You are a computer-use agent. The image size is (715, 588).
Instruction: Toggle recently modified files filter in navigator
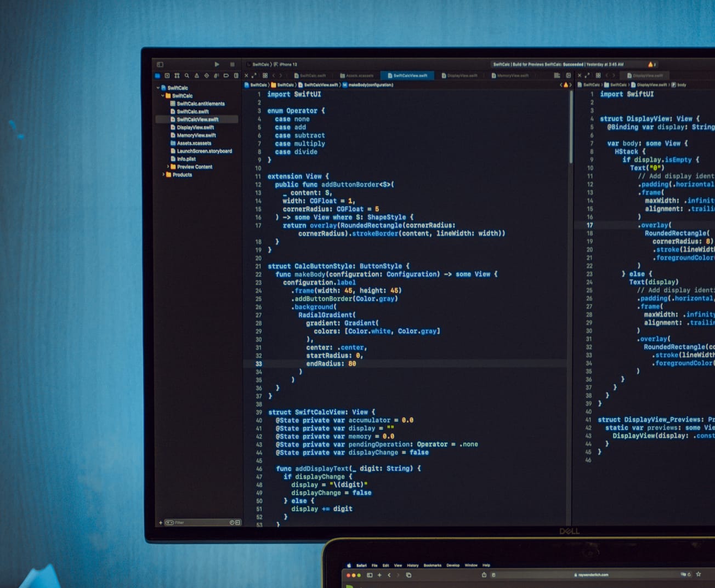[232, 523]
